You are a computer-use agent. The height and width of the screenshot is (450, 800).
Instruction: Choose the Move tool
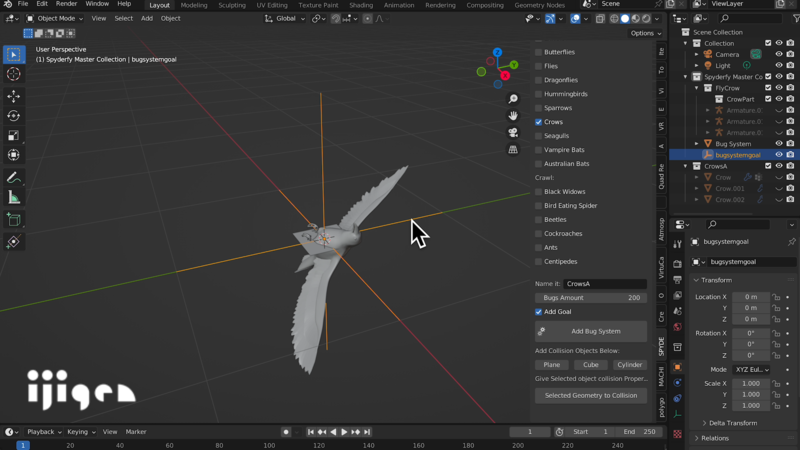(14, 96)
